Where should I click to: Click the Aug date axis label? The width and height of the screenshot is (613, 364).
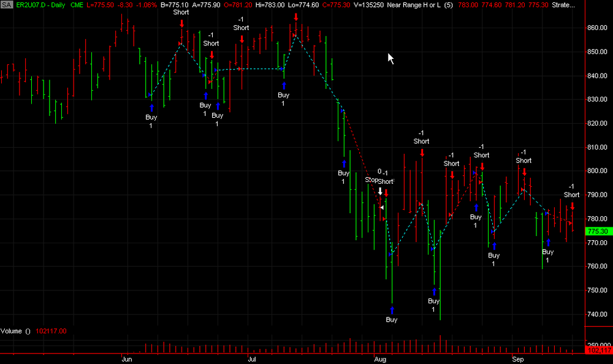point(380,359)
